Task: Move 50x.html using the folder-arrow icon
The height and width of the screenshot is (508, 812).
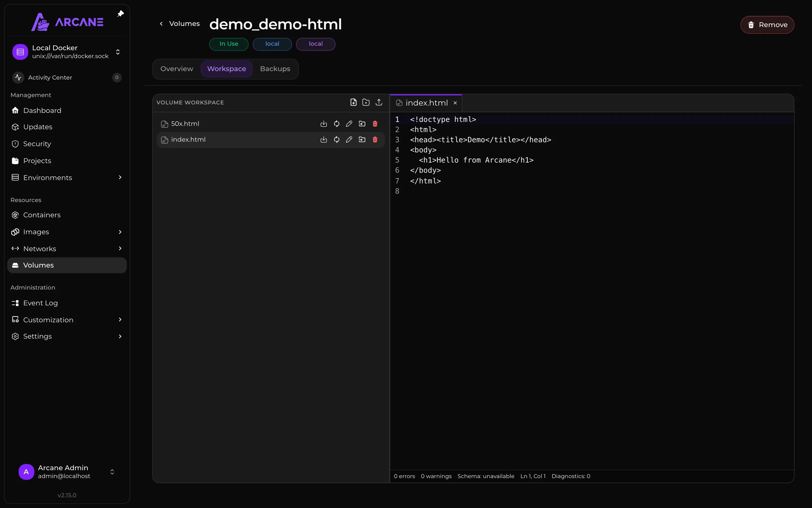Action: [362, 124]
